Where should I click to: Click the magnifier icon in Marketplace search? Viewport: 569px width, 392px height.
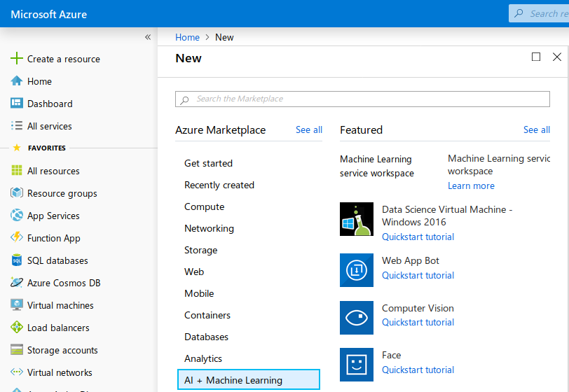[x=185, y=99]
